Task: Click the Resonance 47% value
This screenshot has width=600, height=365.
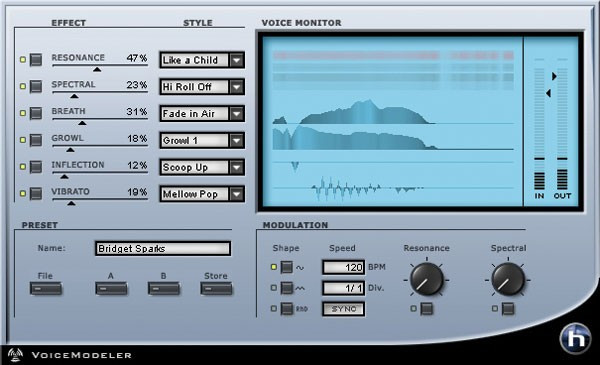Action: (x=137, y=58)
